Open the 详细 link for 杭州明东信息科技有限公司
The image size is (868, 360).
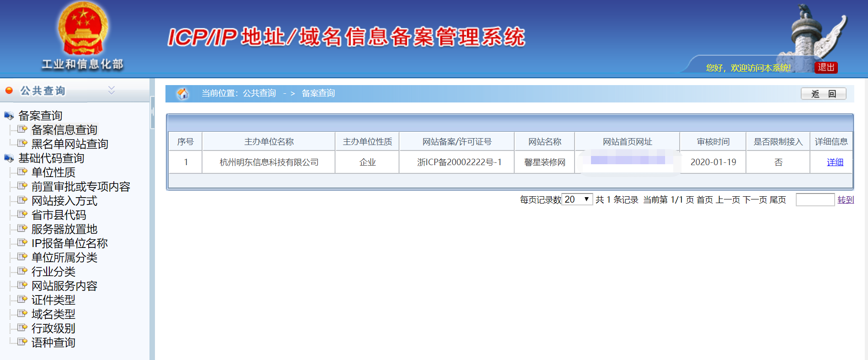click(x=835, y=162)
